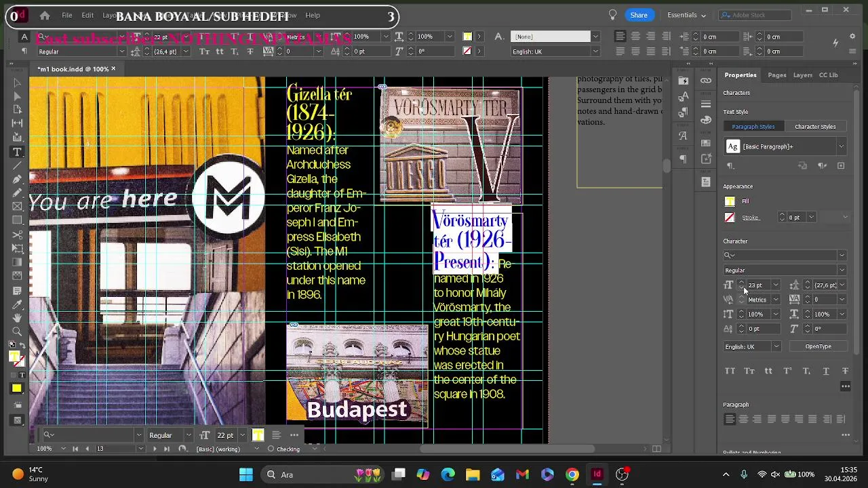Swap fill and stroke arrows in toolbox
The image size is (868, 488).
[22, 347]
